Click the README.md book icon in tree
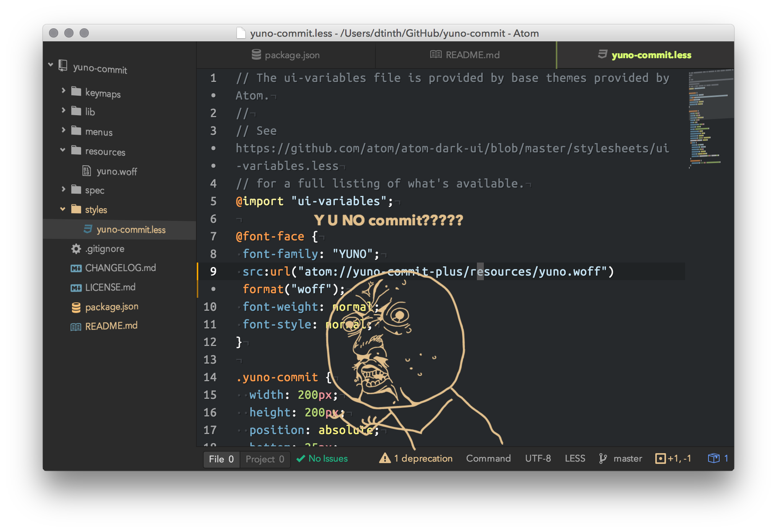Image resolution: width=777 pixels, height=532 pixels. pyautogui.click(x=76, y=327)
